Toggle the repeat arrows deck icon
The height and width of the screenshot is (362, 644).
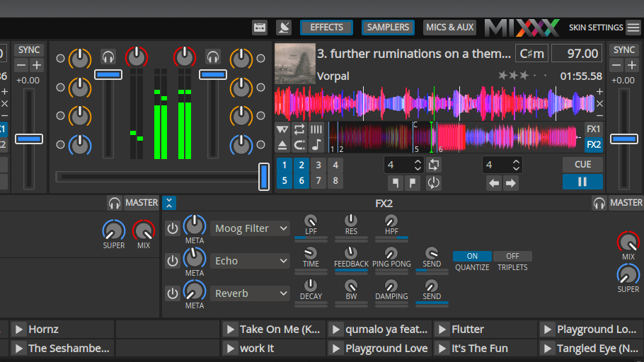(299, 129)
